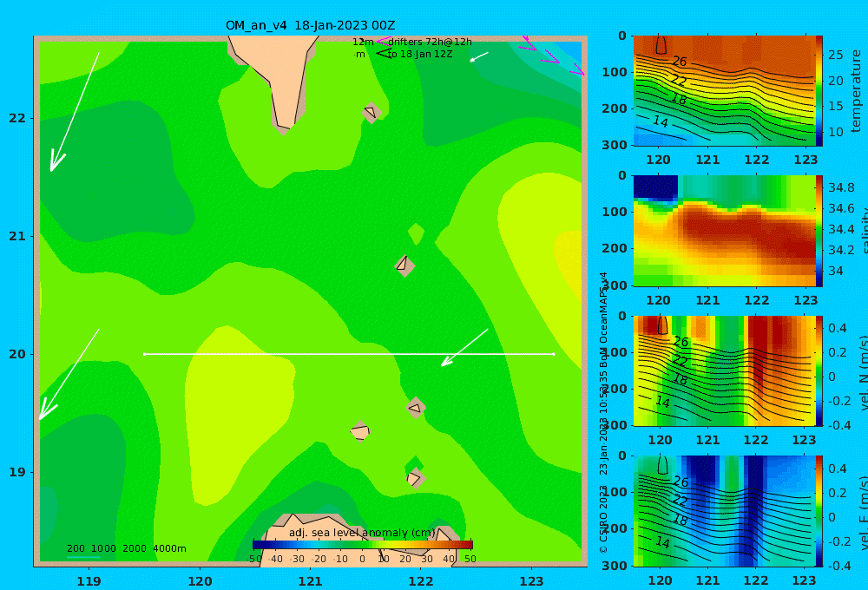Click latitude tick 20 on the main map

[x=17, y=354]
